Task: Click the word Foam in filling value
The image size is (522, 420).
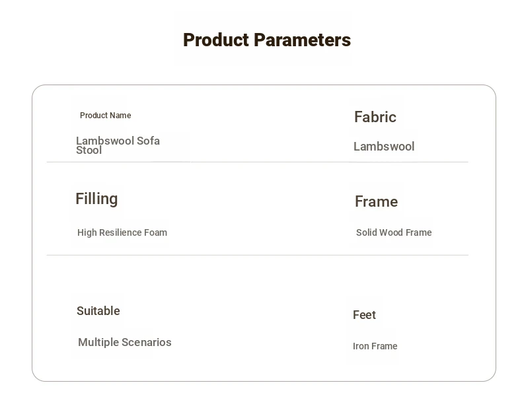Action: pos(155,232)
